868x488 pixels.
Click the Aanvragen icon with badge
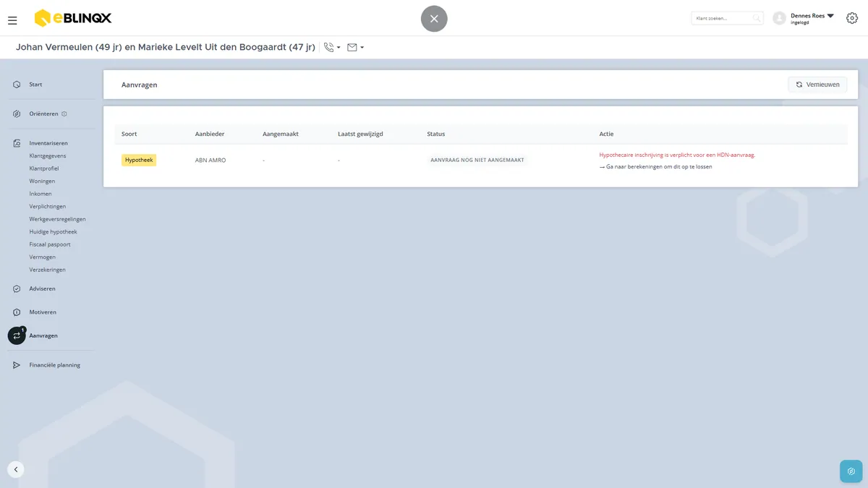[17, 335]
